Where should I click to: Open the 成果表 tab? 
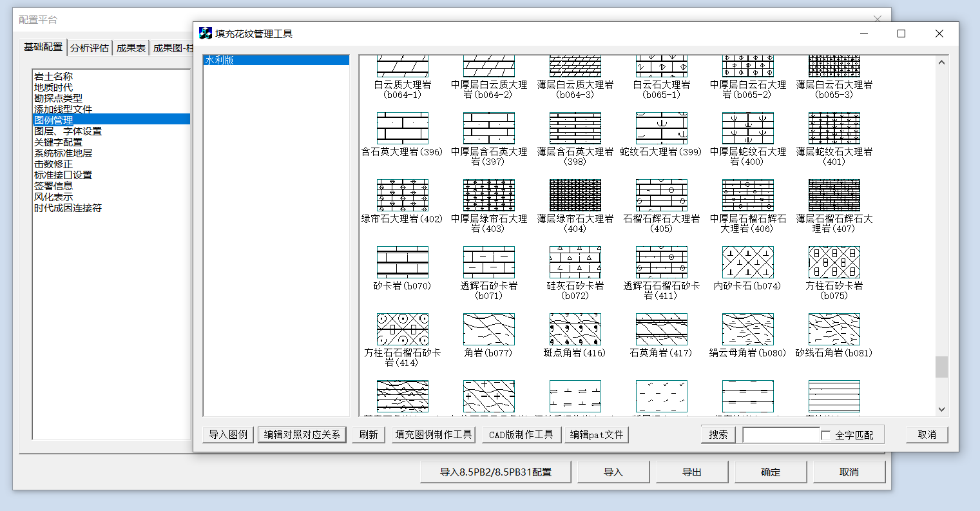tap(131, 48)
